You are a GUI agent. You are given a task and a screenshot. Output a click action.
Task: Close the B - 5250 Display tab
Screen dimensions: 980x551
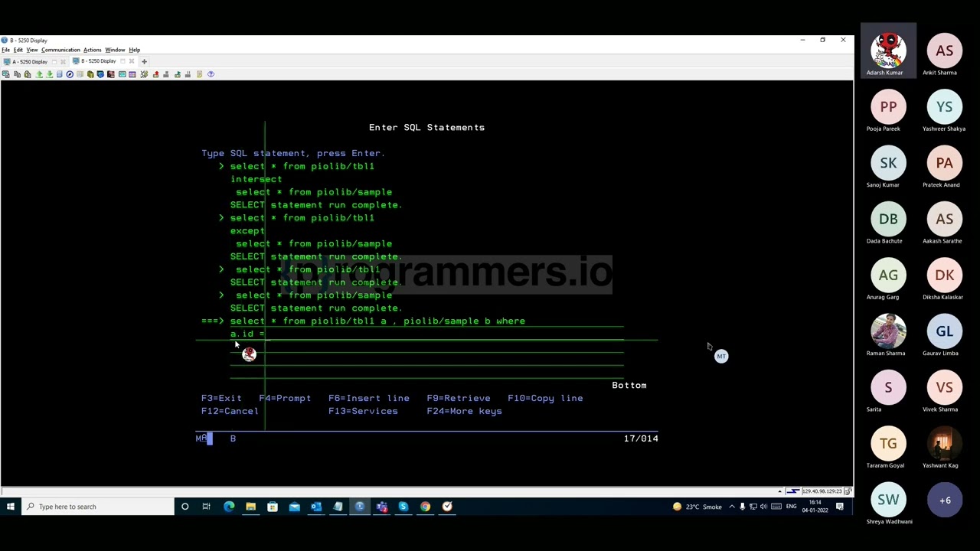coord(131,61)
